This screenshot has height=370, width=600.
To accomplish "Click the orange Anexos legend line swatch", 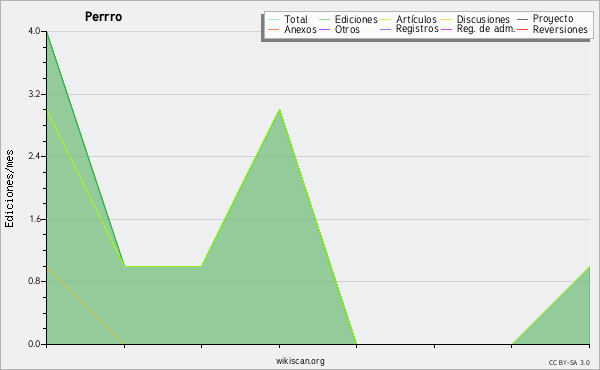I will [274, 29].
